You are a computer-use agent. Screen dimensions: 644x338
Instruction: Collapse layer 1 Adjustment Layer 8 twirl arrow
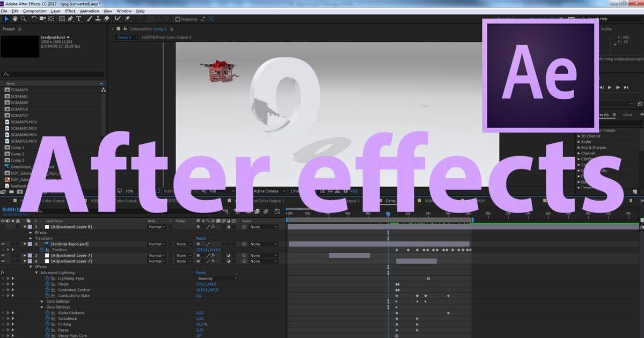[25, 227]
